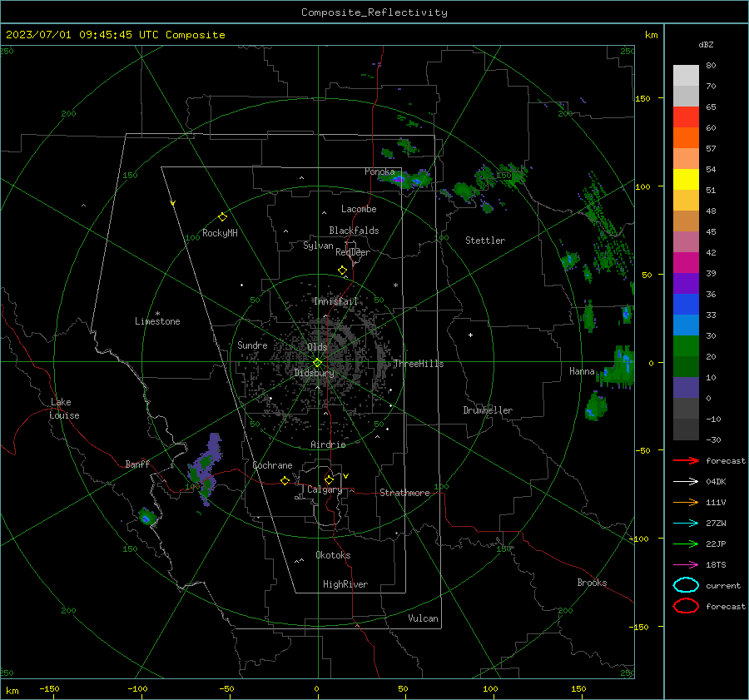Select the orange 111V arrow legend icon
749x700 pixels.
tap(686, 502)
